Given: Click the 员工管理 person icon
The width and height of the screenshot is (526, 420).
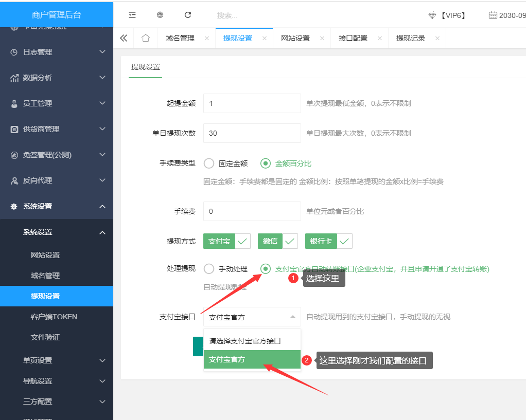Looking at the screenshot, I should click(x=14, y=103).
